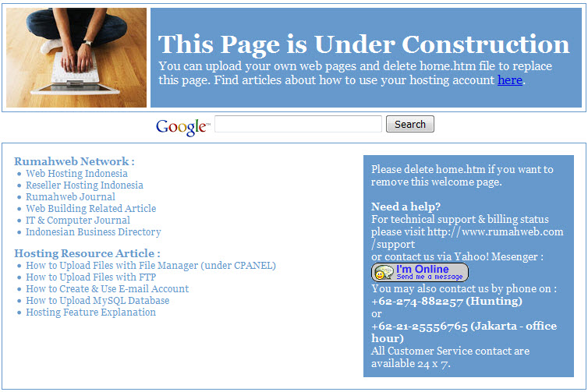Click the 'Please delete home.htm' notice text

(x=462, y=175)
